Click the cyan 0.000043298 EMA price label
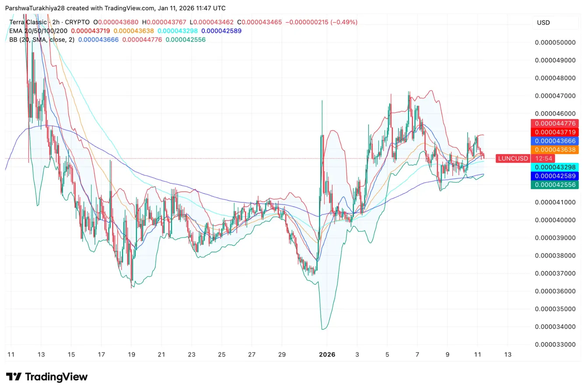Image resolution: width=586 pixels, height=392 pixels. [554, 167]
